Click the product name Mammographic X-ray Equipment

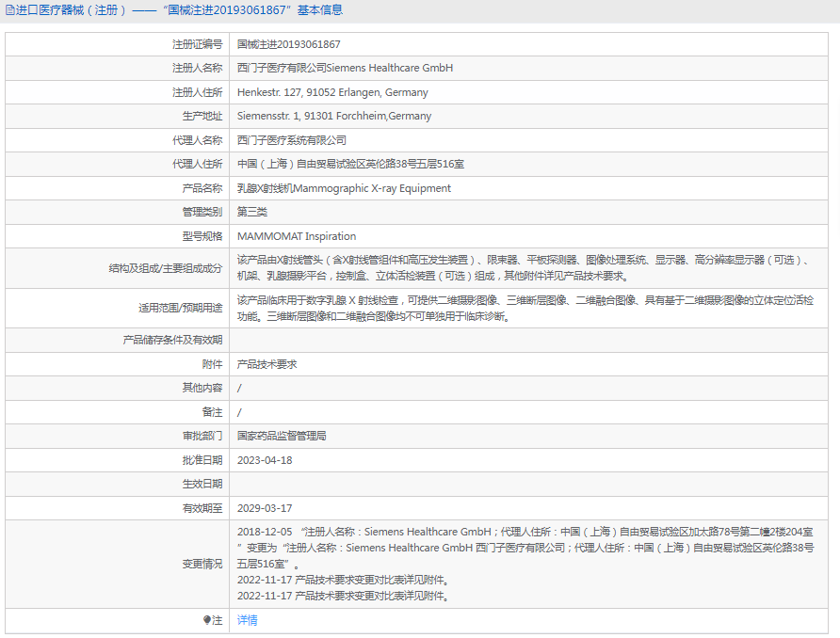click(344, 188)
